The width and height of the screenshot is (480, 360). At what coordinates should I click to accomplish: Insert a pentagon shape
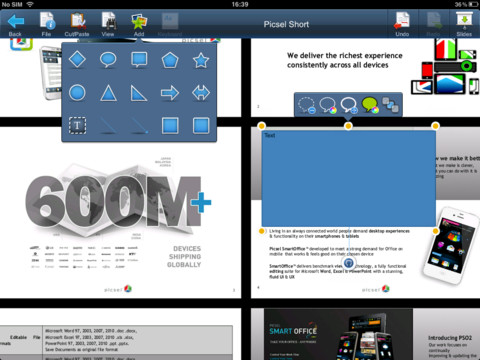click(170, 60)
